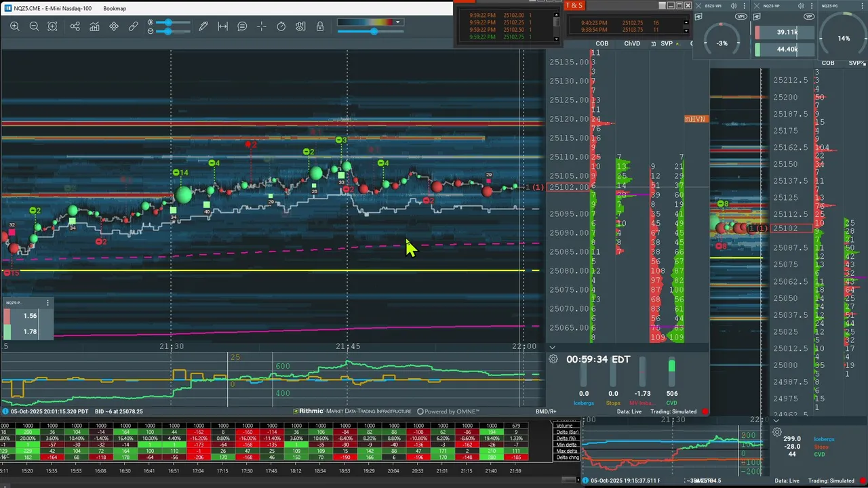Click the 44.40k buy volume bar
This screenshot has height=488, width=868.
click(x=785, y=49)
